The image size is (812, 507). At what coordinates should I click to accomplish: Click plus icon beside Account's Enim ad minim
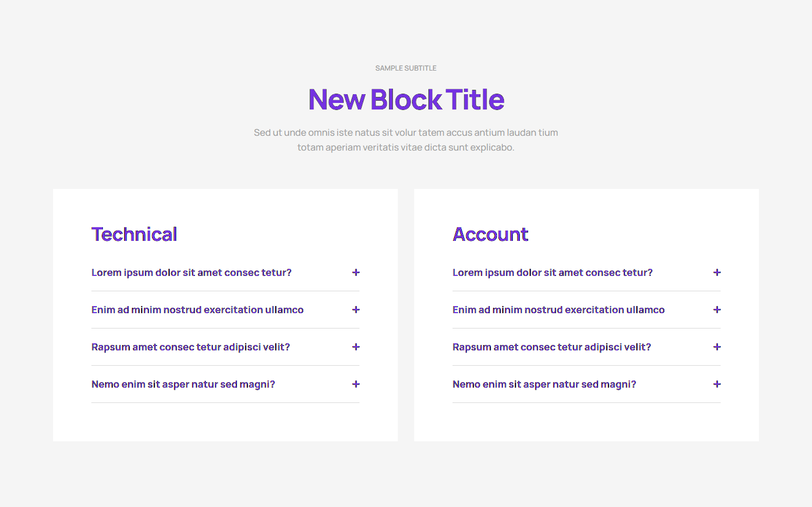pyautogui.click(x=717, y=310)
